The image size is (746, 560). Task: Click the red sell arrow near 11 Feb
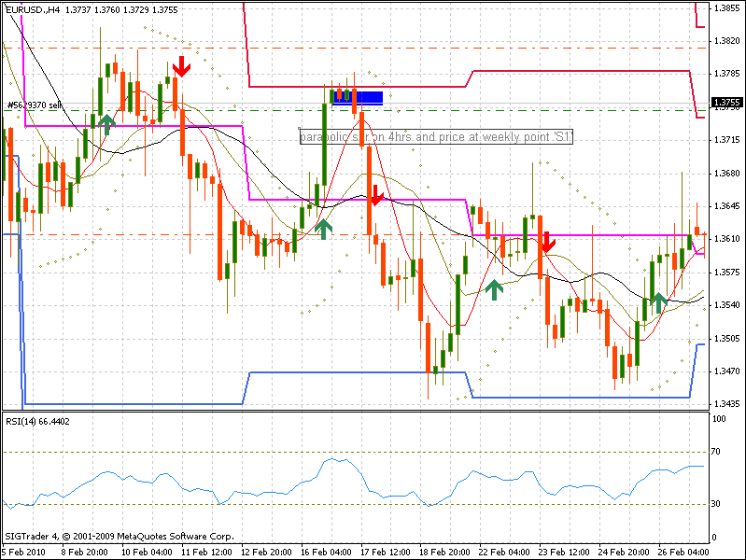pos(181,65)
